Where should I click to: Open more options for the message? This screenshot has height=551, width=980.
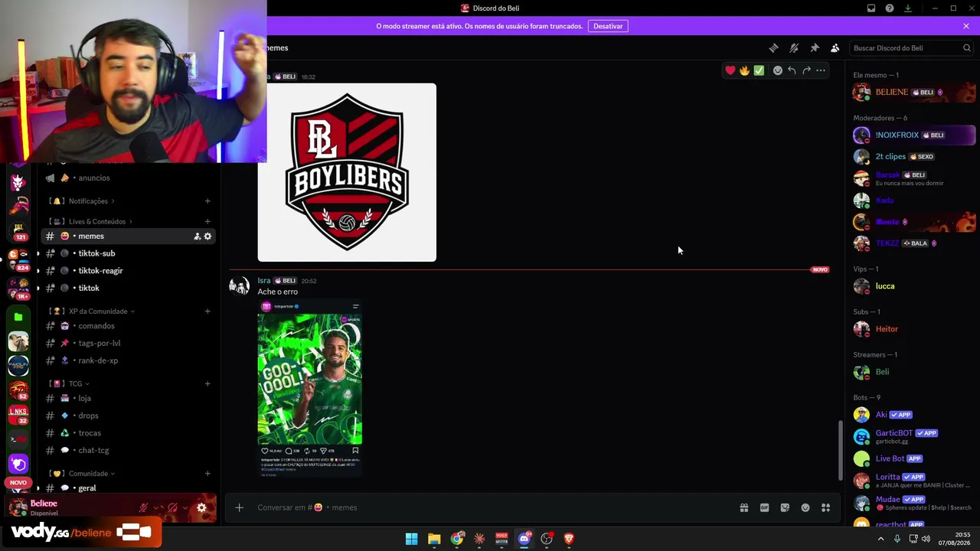pyautogui.click(x=821, y=70)
